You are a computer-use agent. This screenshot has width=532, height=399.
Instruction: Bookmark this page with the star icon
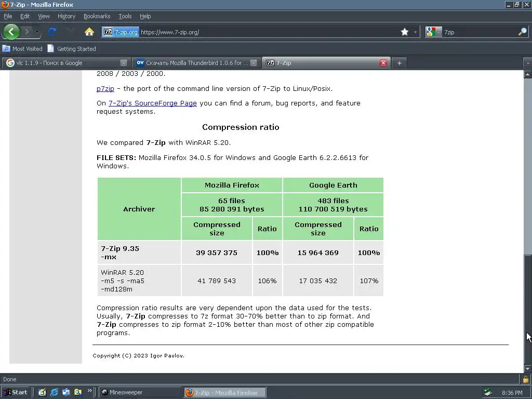click(404, 32)
